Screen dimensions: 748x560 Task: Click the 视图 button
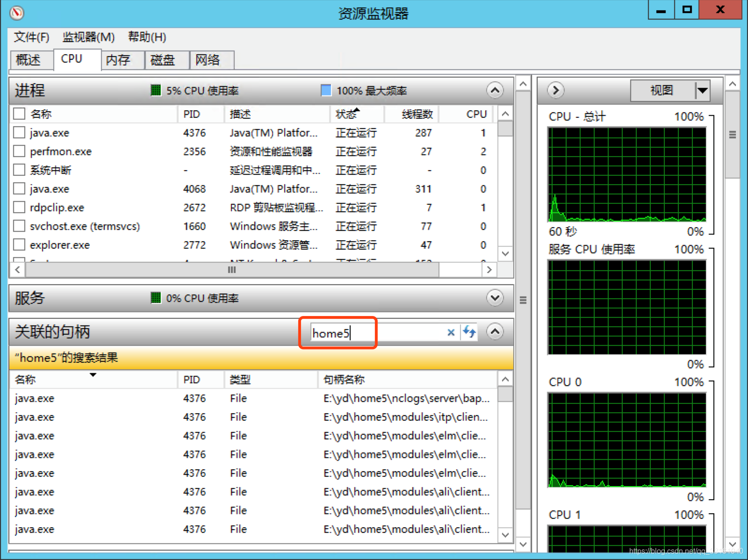point(662,90)
